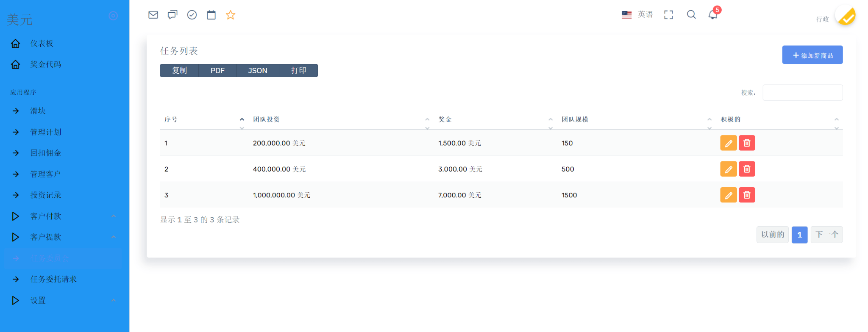Click the 添加新商品 button
This screenshot has height=332, width=868.
[812, 55]
